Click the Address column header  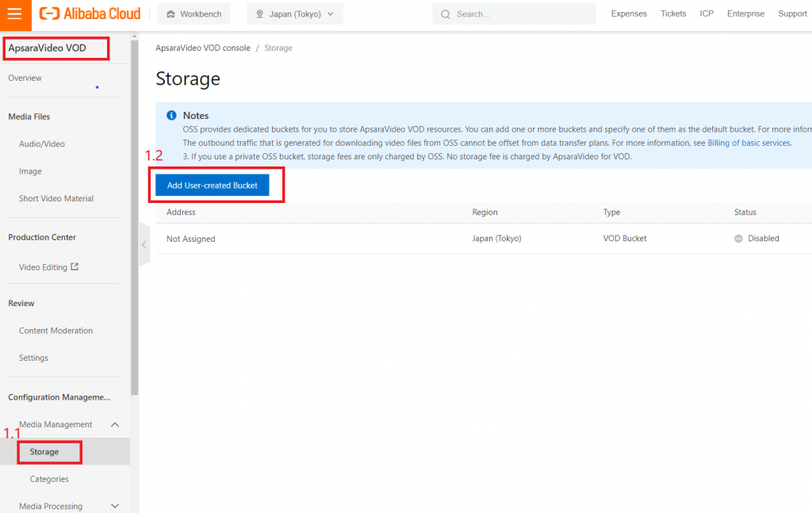tap(181, 212)
